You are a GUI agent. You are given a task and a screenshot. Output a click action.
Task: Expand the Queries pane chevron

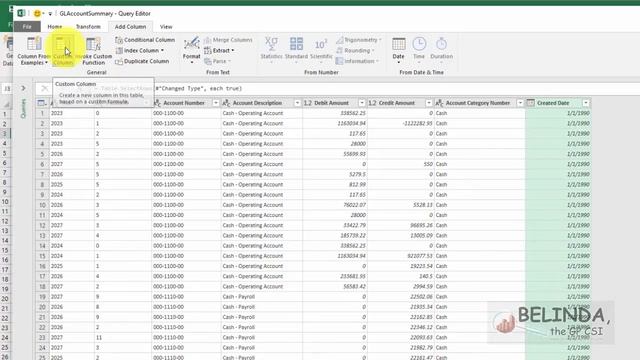pyautogui.click(x=23, y=88)
